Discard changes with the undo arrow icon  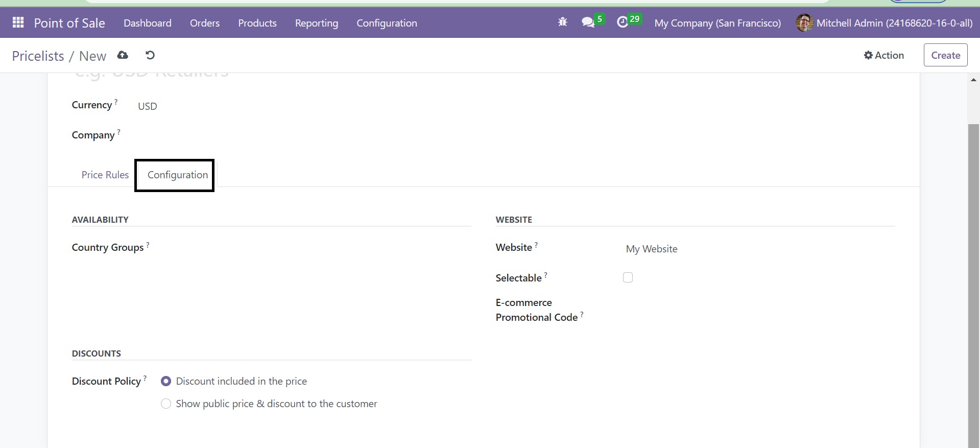click(x=150, y=55)
